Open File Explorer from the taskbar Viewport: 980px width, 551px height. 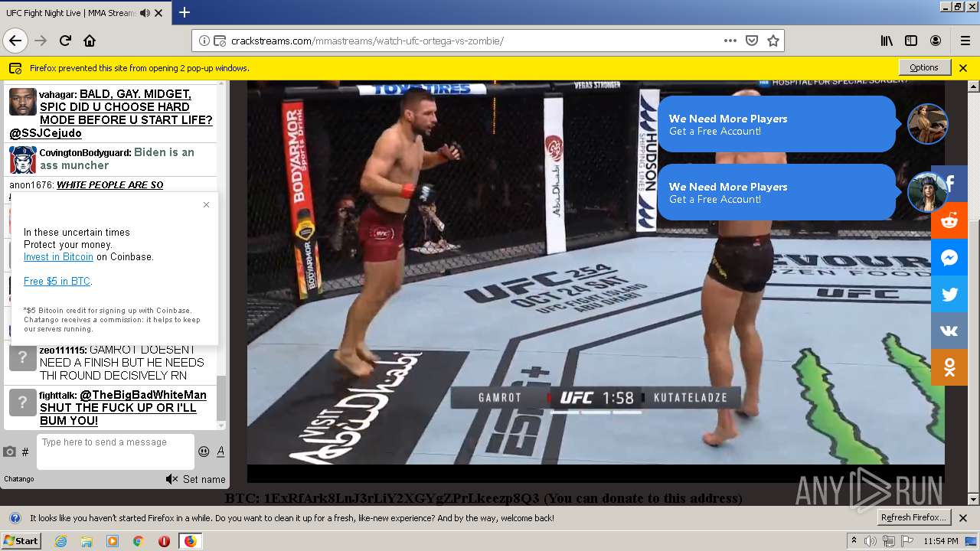(x=87, y=541)
